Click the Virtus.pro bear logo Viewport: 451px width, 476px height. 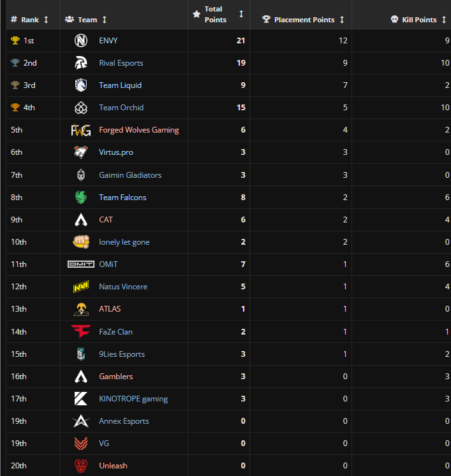pyautogui.click(x=81, y=152)
